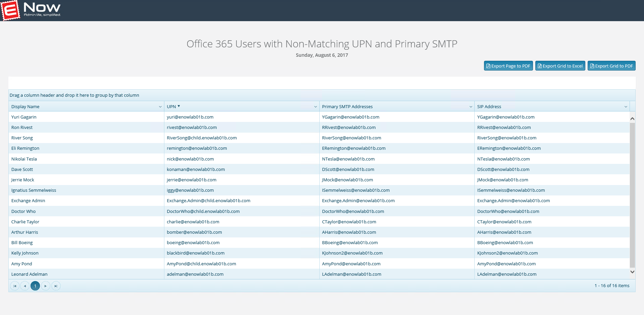
Task: Go to the previous page arrow
Action: pos(25,286)
